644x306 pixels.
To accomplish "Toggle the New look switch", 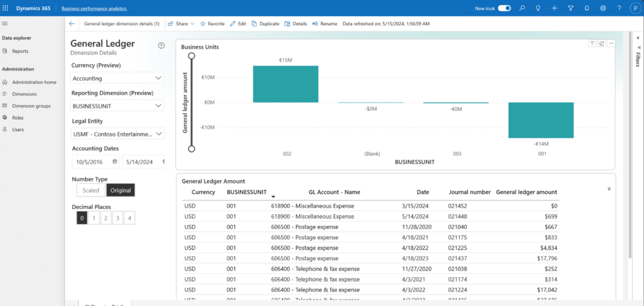I will coord(504,8).
